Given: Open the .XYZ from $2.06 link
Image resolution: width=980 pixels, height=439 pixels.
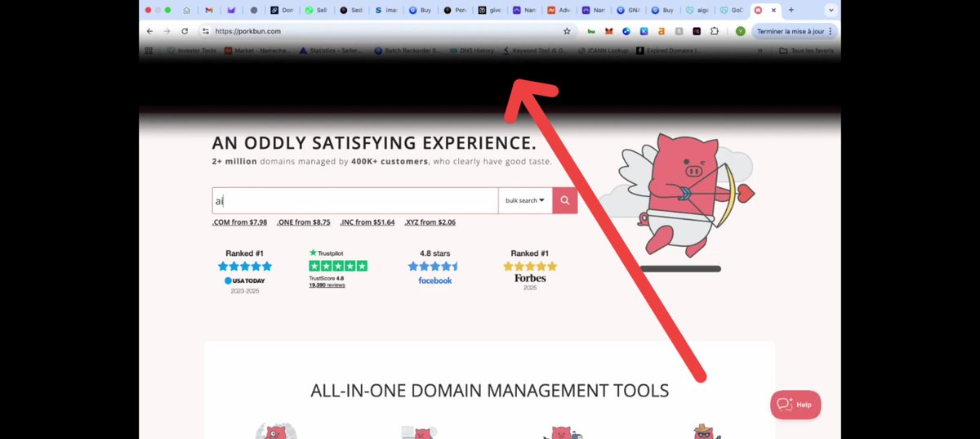Looking at the screenshot, I should 430,222.
